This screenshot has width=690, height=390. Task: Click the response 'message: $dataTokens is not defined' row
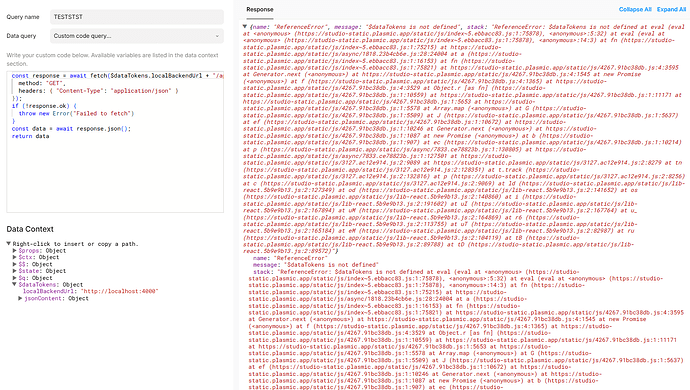pos(316,265)
